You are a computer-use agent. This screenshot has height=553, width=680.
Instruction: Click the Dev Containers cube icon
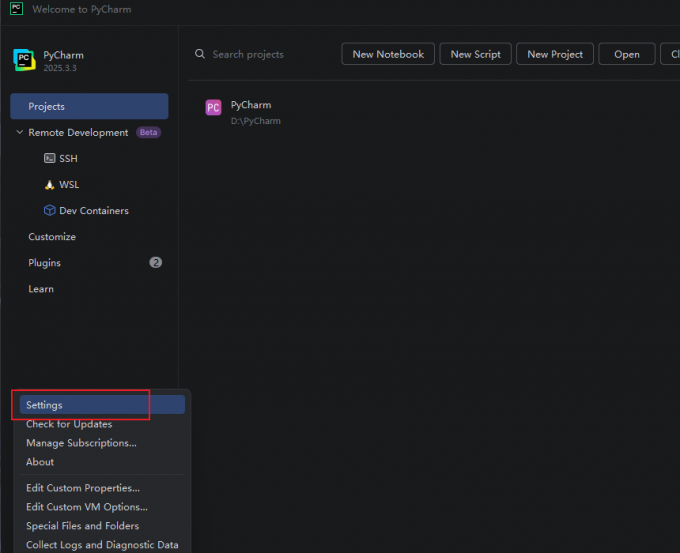(49, 210)
